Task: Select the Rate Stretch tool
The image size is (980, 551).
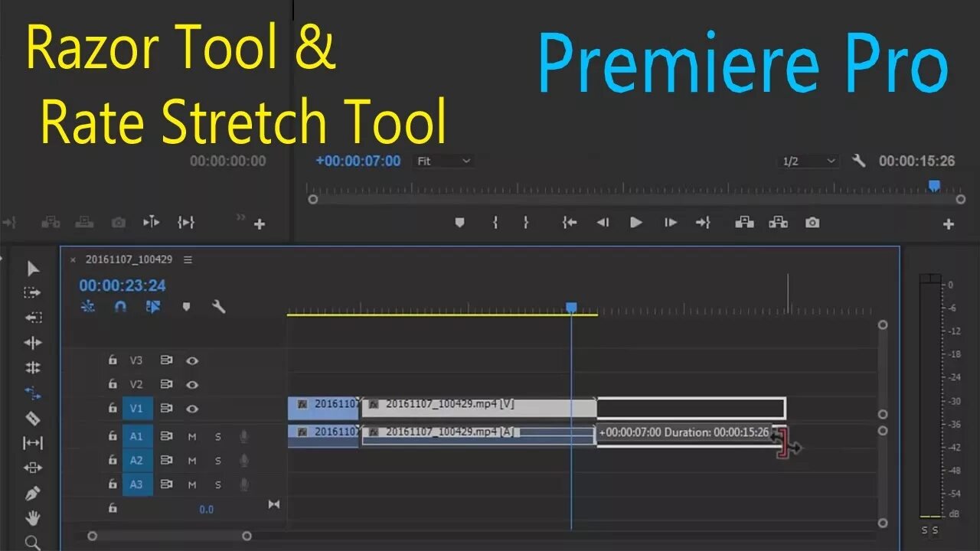Action: coord(33,393)
